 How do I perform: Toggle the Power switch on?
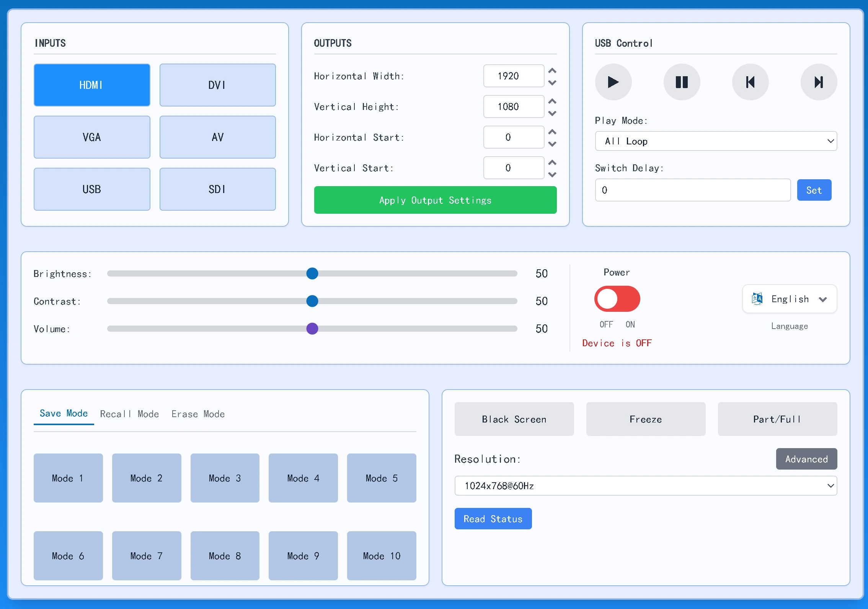point(617,299)
